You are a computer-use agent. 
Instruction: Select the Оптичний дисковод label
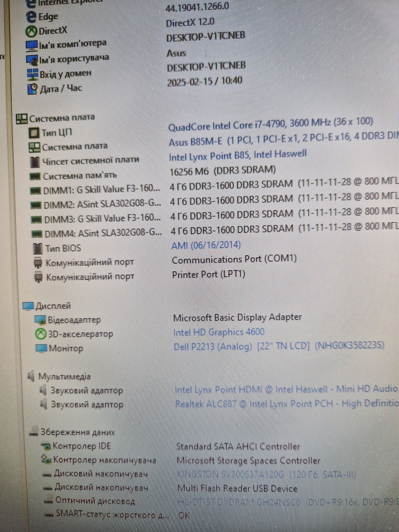pyautogui.click(x=95, y=501)
